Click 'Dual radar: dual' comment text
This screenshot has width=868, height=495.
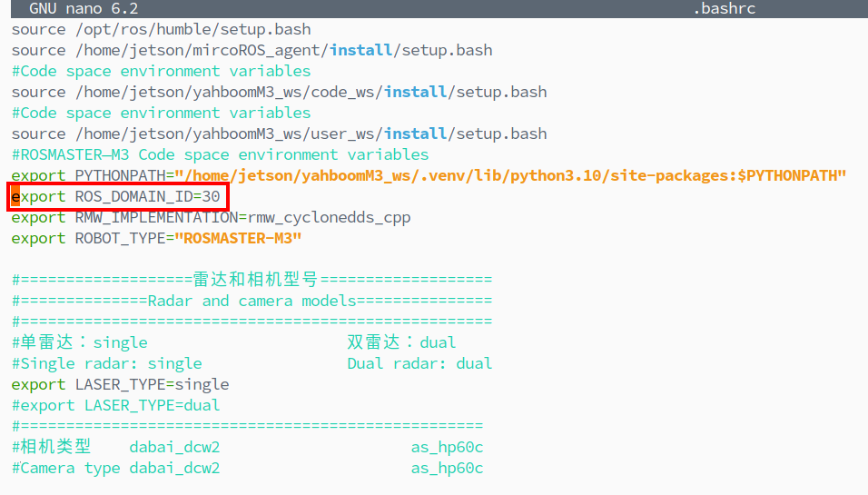tap(419, 364)
